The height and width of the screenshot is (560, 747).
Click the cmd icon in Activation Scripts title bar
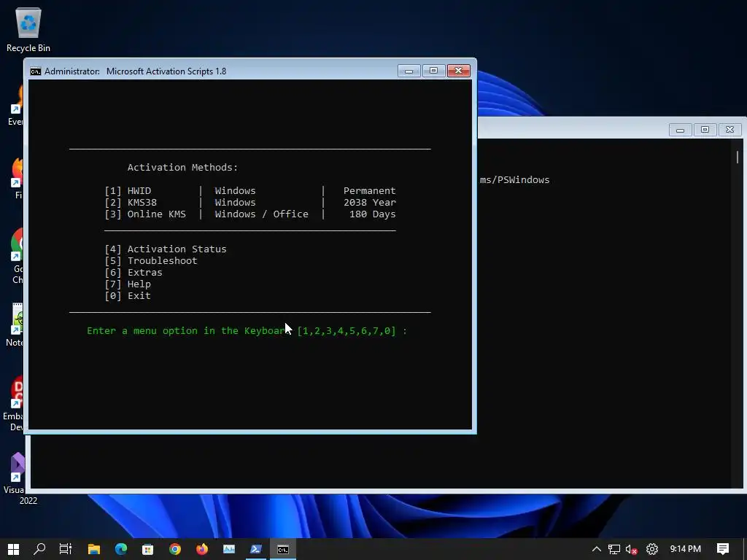(x=35, y=71)
